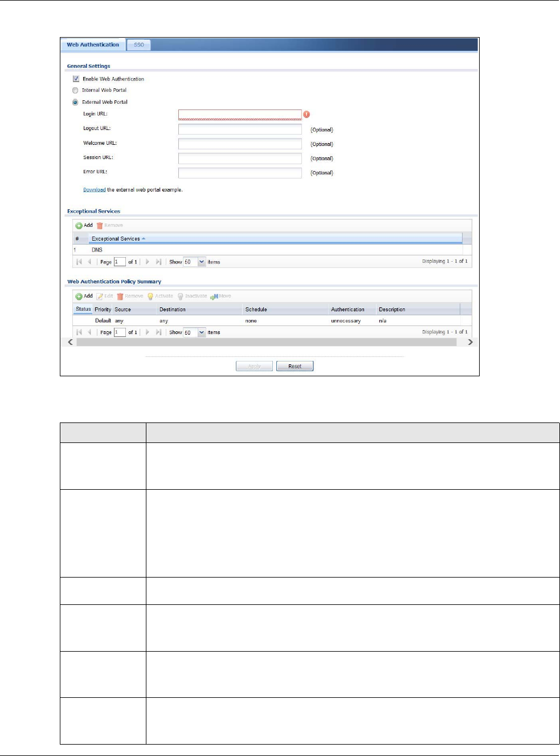Open the Download external portal example link
This screenshot has width=560, height=756.
coord(95,190)
